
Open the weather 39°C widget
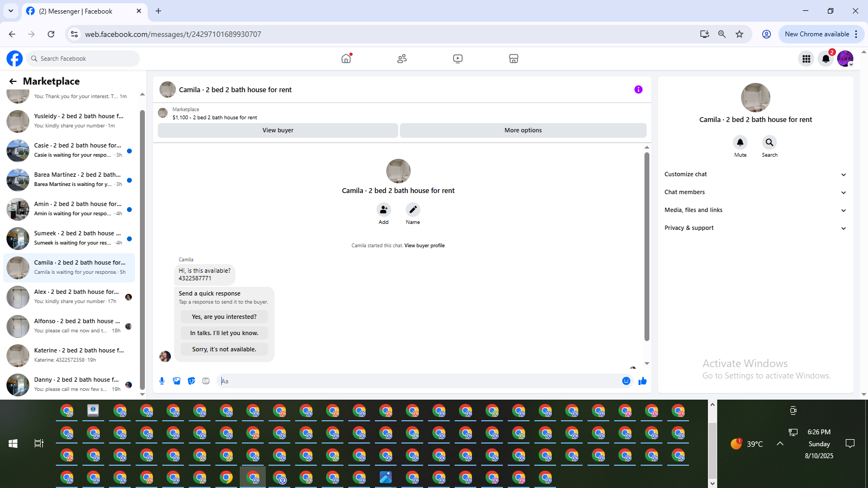click(x=747, y=444)
